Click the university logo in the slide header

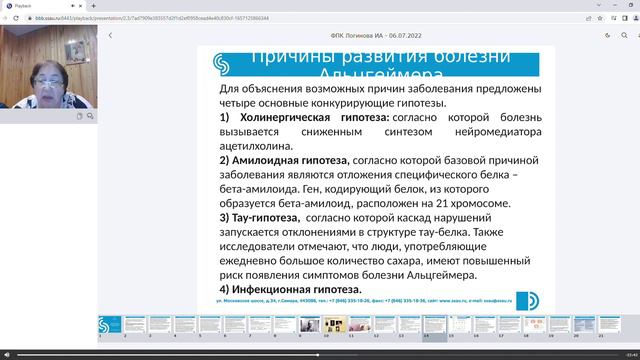point(222,64)
